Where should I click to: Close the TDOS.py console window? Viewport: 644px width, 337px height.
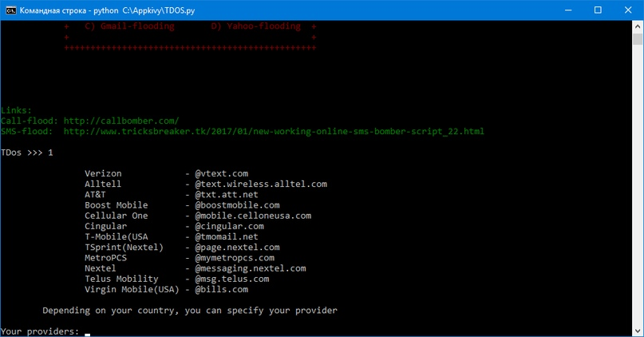(628, 10)
